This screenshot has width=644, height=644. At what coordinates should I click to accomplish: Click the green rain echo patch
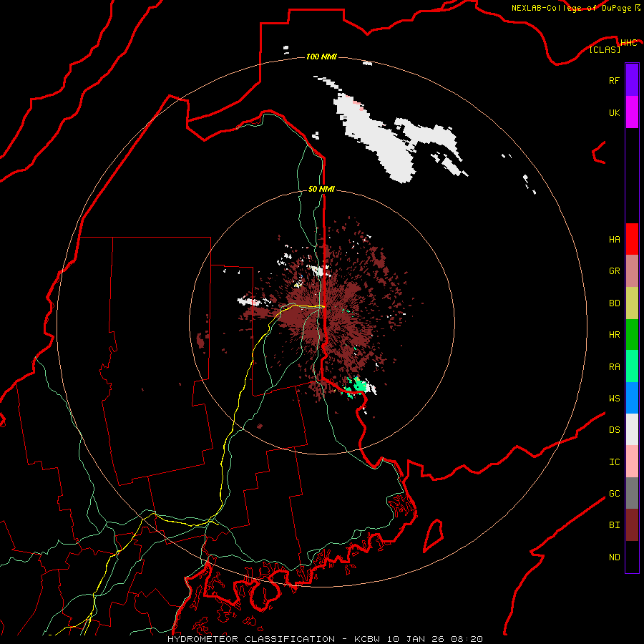356,387
